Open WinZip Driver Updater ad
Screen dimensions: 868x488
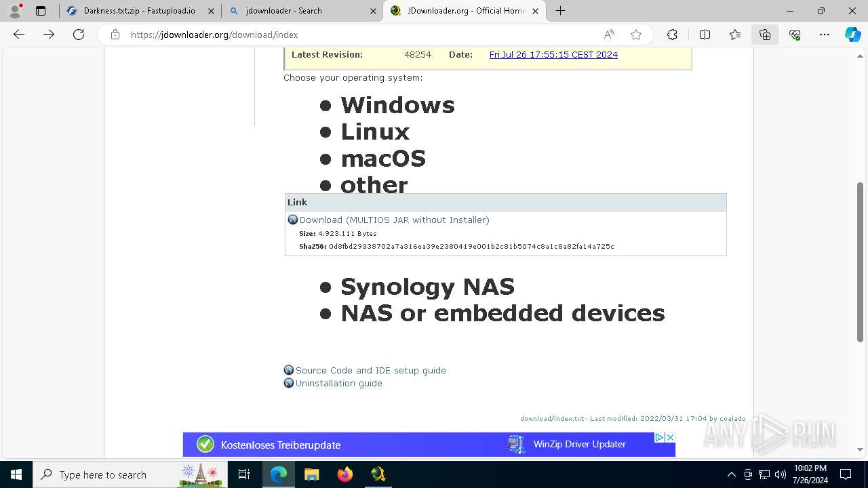[579, 444]
